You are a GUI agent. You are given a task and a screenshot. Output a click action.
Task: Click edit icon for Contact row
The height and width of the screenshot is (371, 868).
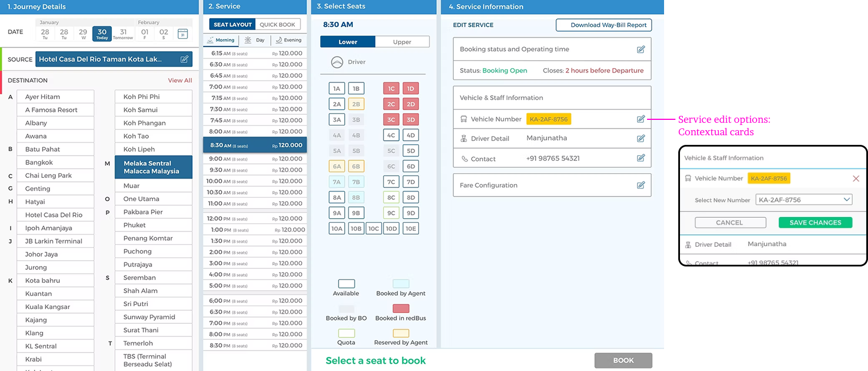641,159
